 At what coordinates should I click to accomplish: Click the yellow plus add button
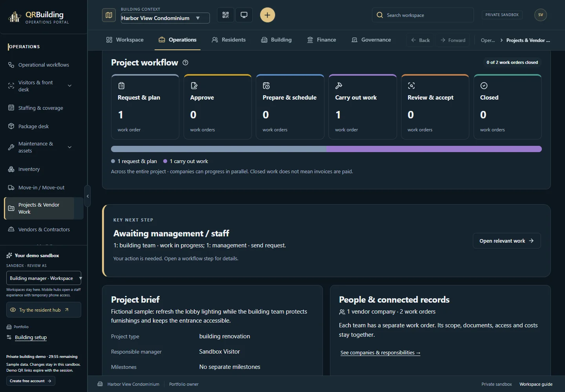[x=268, y=15]
